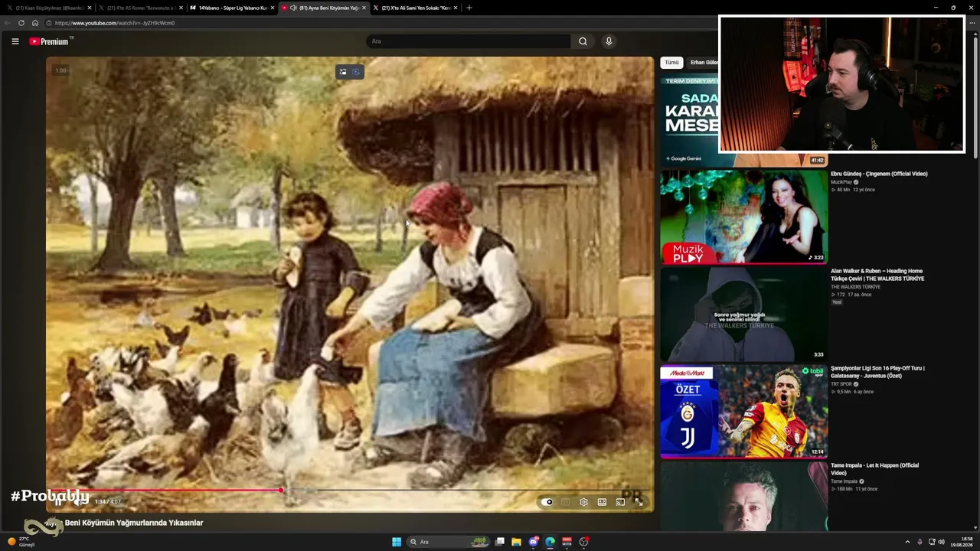Viewport: 980px width, 551px height.
Task: Mute the audio on the YouTube tab
Action: point(294,8)
